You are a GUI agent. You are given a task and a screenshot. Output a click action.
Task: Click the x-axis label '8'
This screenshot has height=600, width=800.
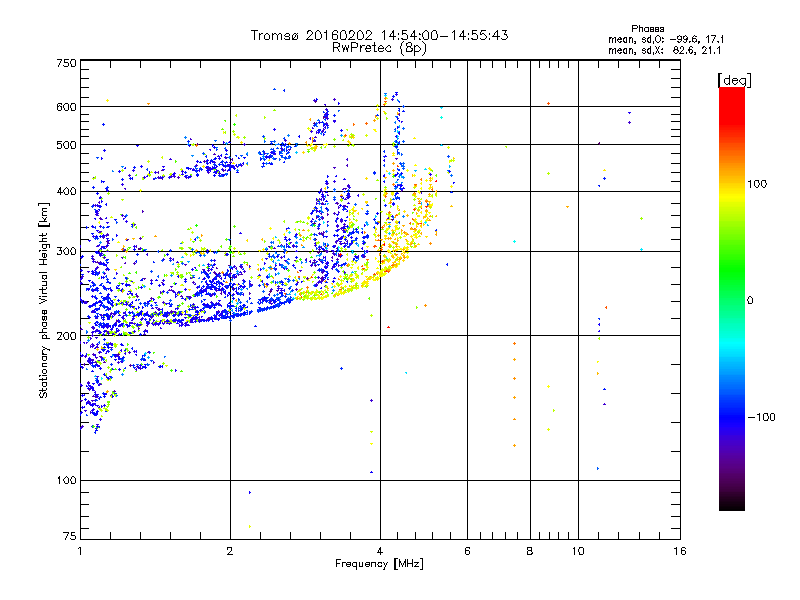[530, 551]
